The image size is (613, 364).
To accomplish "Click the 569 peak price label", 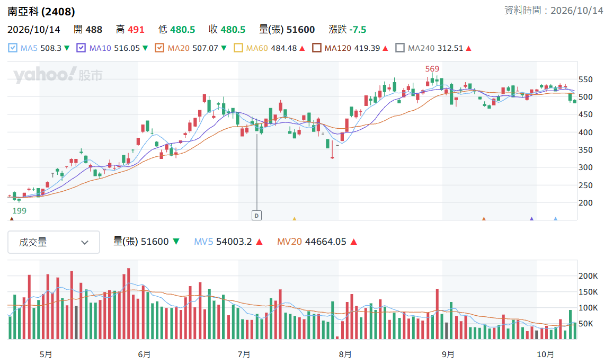I will (x=432, y=69).
